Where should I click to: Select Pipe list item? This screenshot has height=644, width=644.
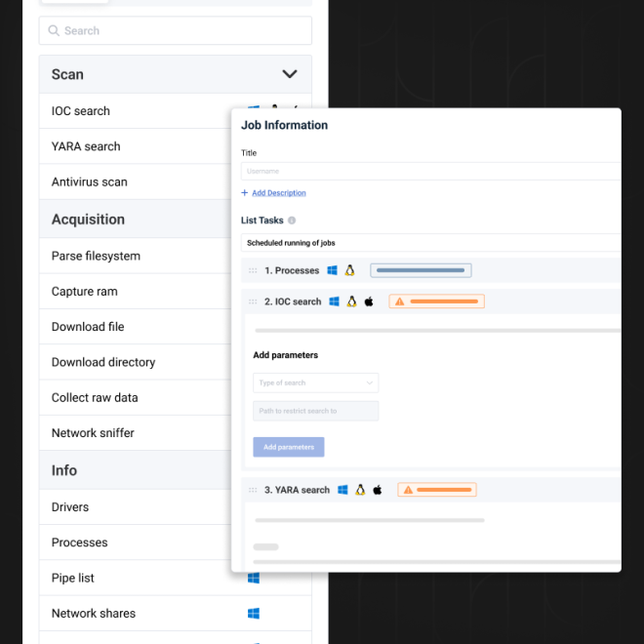coord(176,578)
